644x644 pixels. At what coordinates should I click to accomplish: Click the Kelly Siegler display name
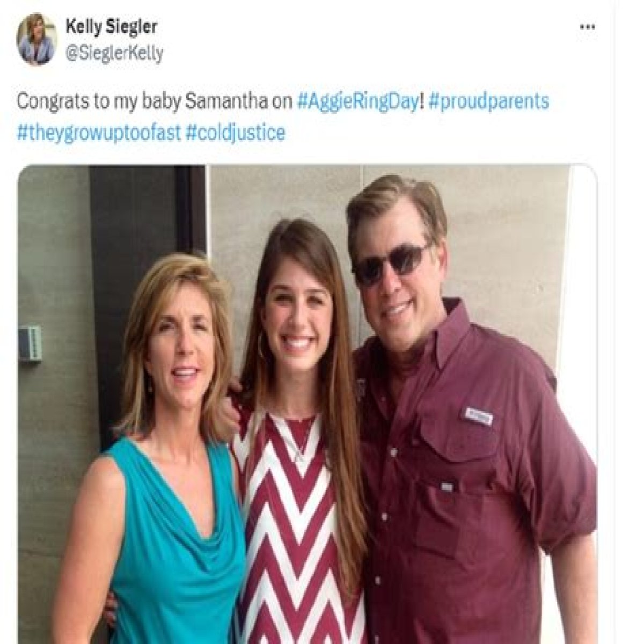pos(111,26)
